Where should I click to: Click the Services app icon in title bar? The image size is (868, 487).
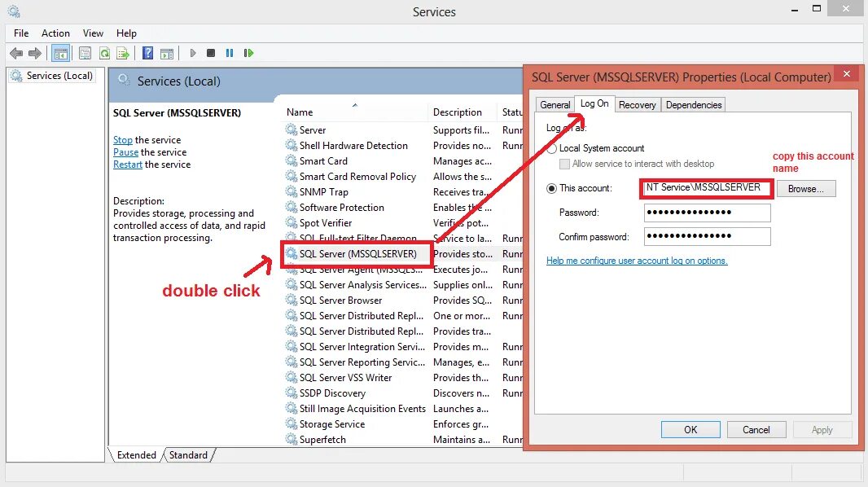(14, 11)
